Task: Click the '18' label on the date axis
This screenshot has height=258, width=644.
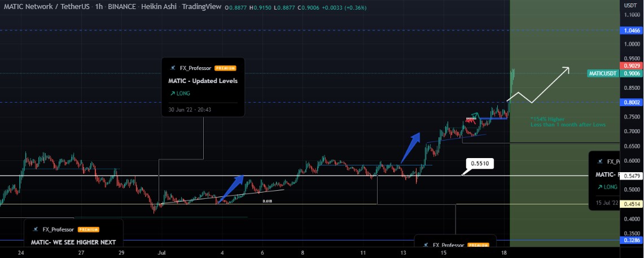Action: (504, 252)
